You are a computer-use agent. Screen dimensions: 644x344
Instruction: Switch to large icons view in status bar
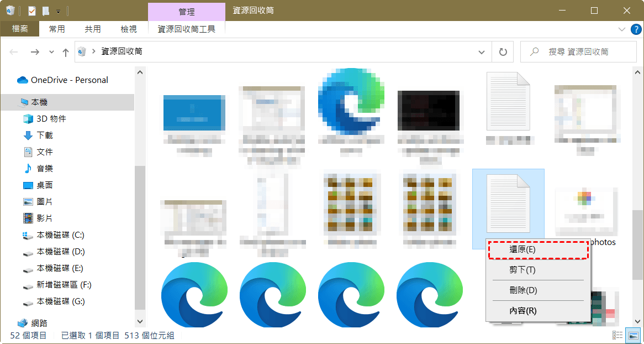click(632, 335)
